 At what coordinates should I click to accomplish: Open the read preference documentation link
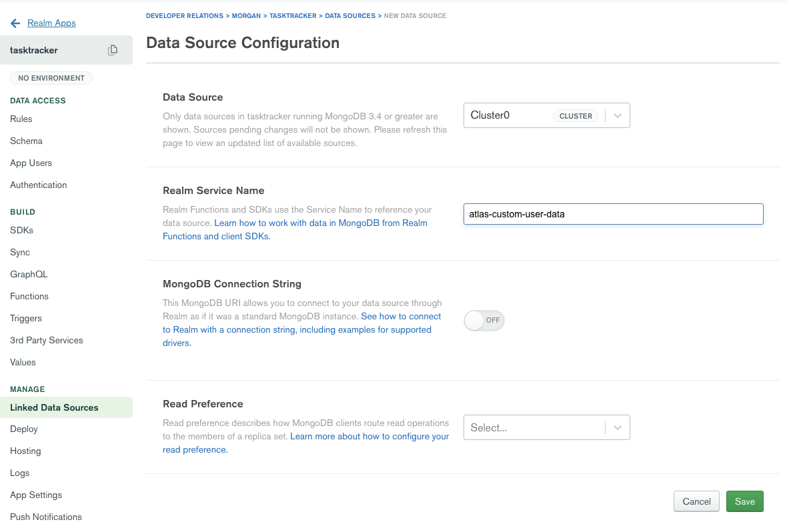(369, 437)
